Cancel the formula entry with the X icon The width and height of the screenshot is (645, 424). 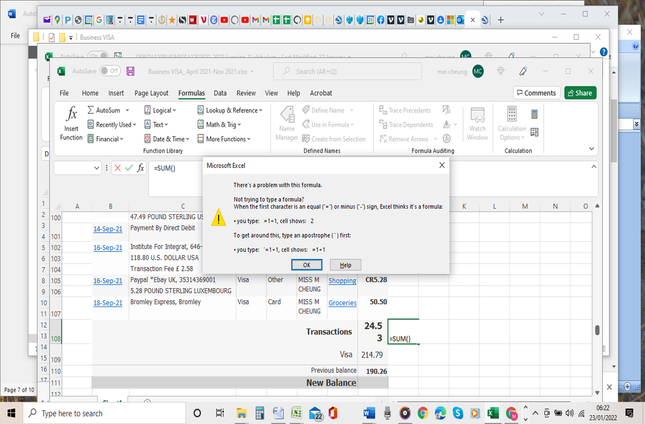118,168
